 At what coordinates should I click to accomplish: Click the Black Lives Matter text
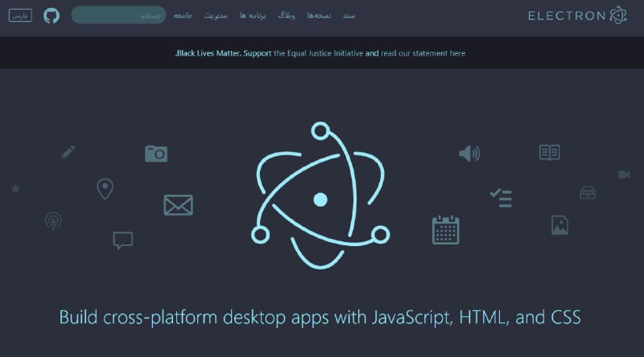[x=208, y=53]
